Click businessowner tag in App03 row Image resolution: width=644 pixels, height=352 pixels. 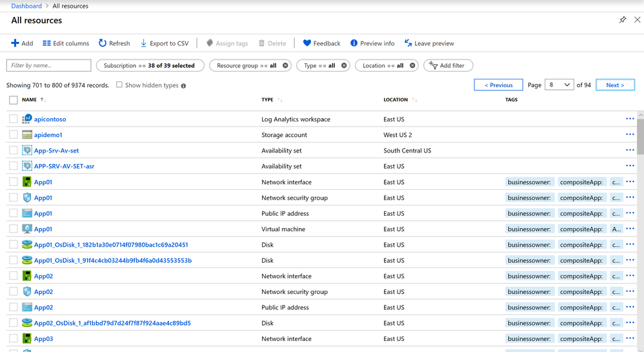click(x=529, y=338)
